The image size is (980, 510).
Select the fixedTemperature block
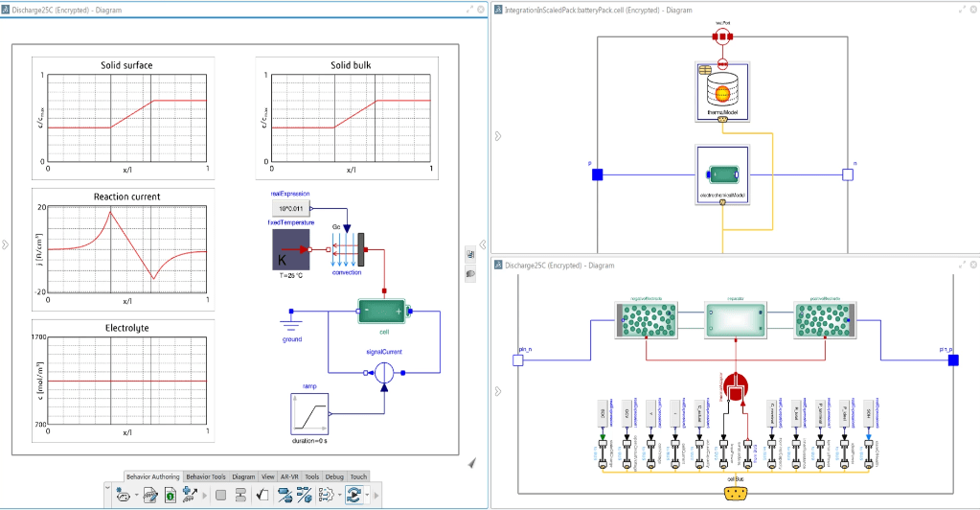(x=289, y=248)
